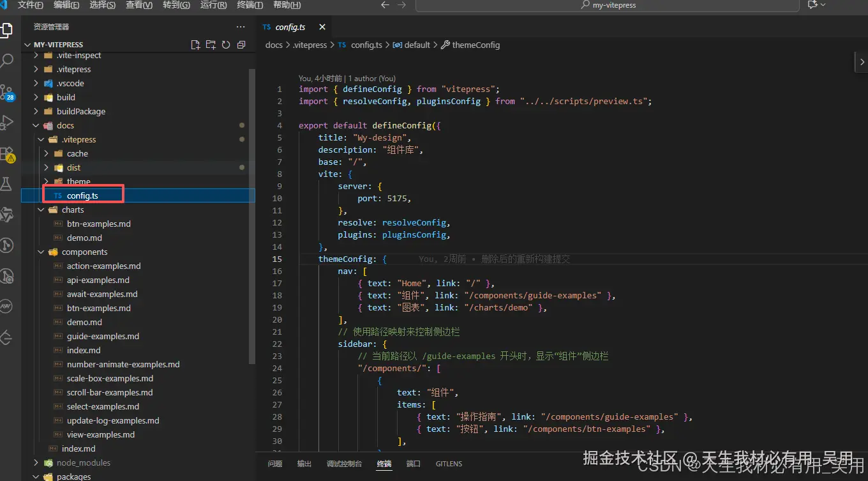Click the back navigation arrow
The image size is (868, 481).
(x=385, y=4)
